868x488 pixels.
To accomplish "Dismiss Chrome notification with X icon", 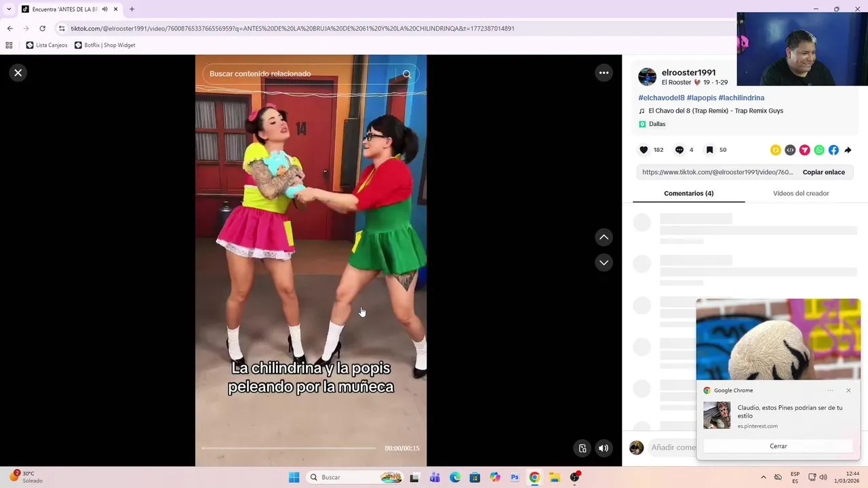I will (848, 390).
